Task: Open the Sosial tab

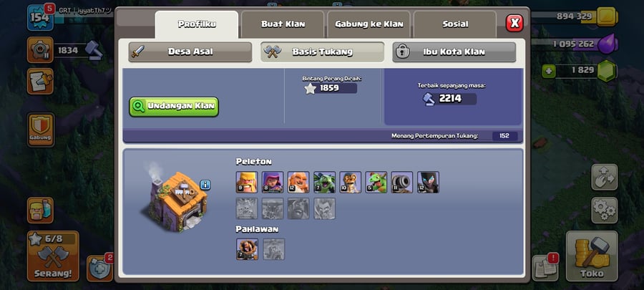Action: 455,24
